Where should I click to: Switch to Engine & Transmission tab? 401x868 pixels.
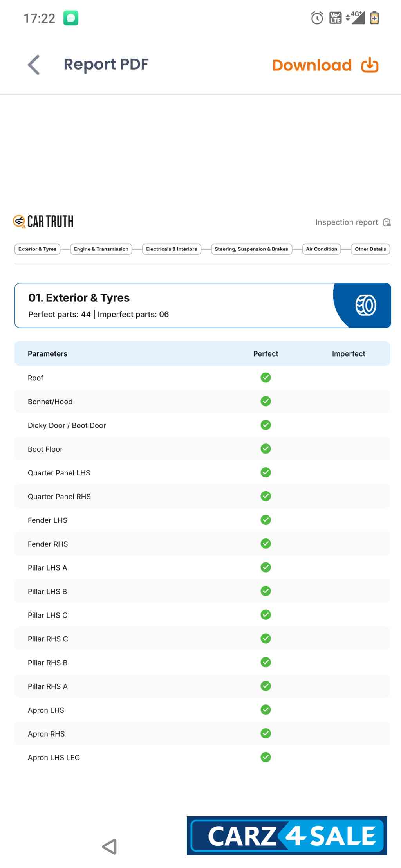[101, 249]
